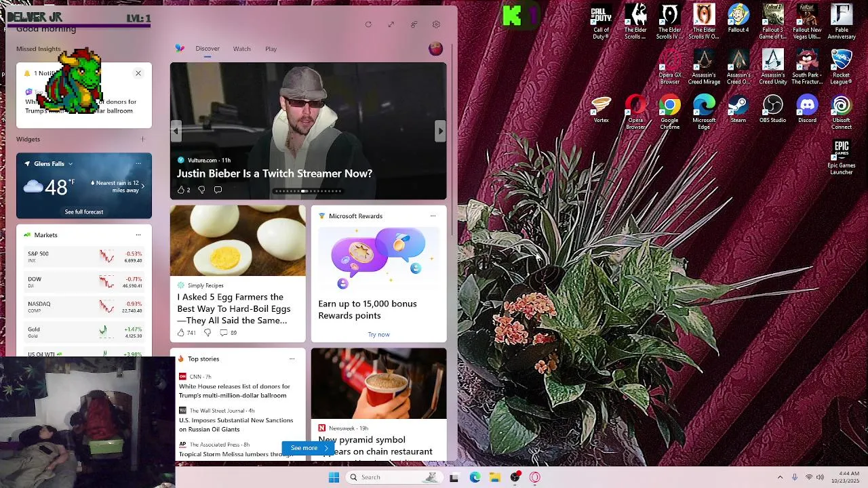The height and width of the screenshot is (488, 868).
Task: Open Edge from the taskbar
Action: [475, 477]
